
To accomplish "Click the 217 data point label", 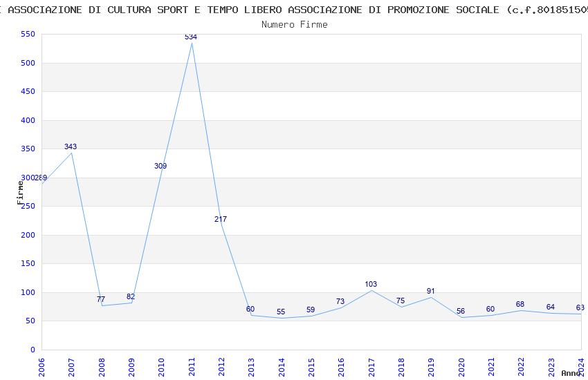I will pos(221,219).
